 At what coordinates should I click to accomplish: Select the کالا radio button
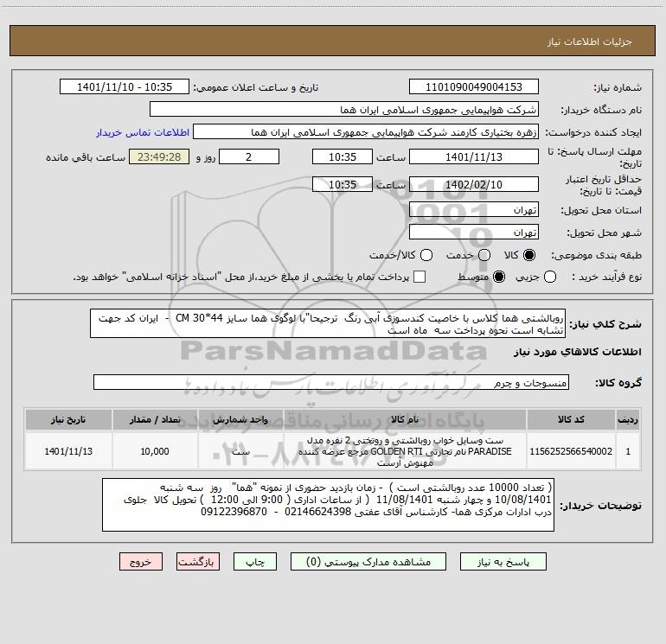tap(529, 255)
